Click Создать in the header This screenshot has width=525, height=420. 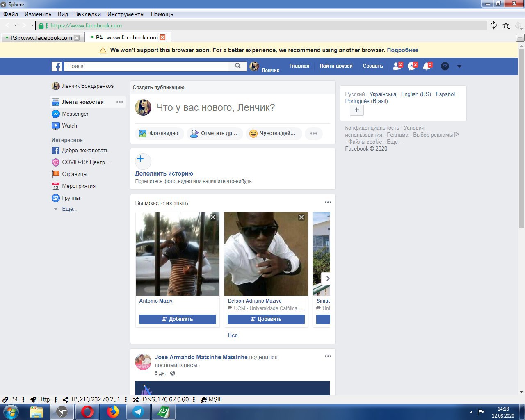[373, 66]
